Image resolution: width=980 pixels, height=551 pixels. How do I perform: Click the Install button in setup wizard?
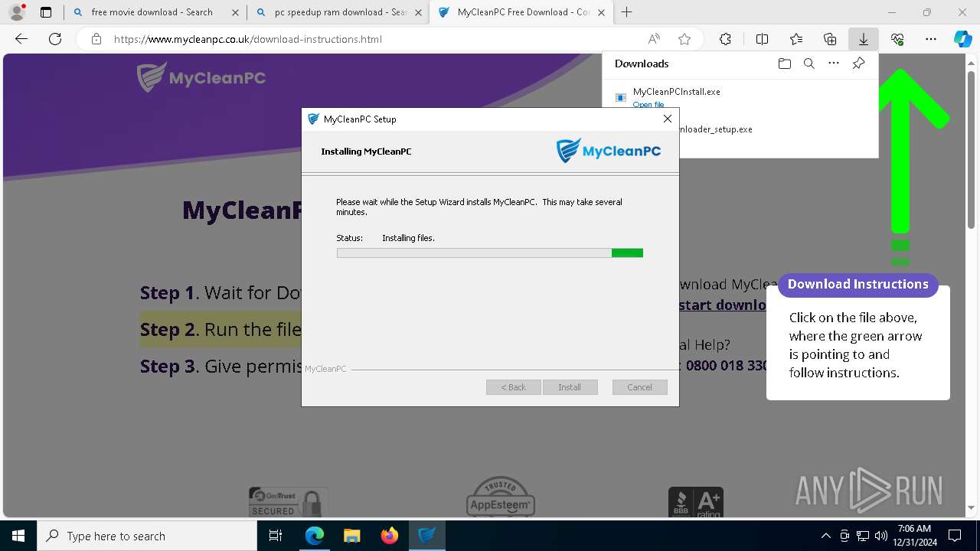coord(570,387)
